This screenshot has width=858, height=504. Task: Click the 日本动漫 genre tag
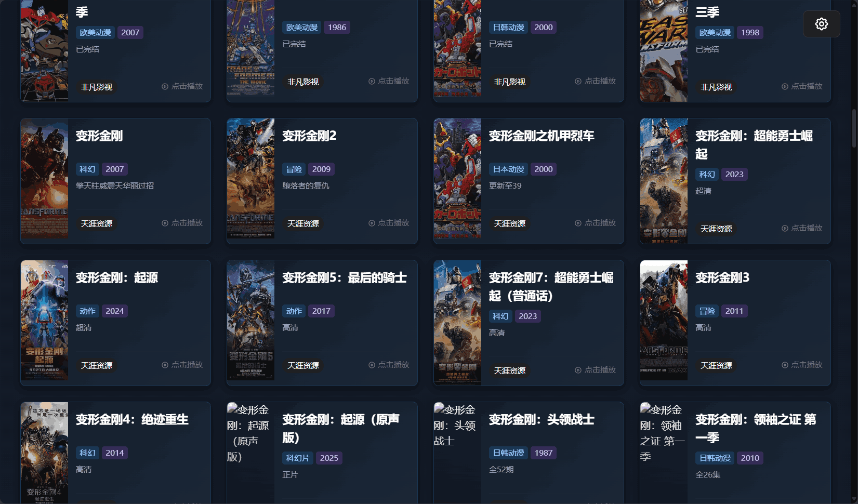(508, 169)
